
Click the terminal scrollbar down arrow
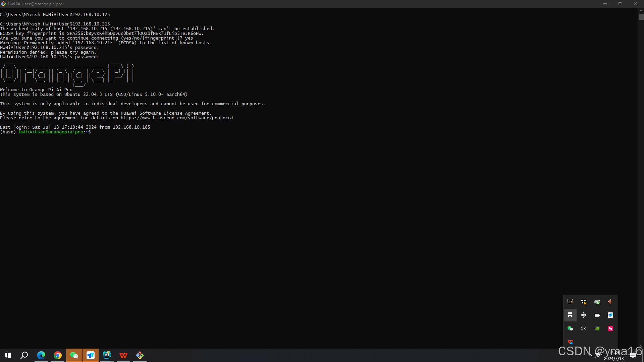click(641, 346)
